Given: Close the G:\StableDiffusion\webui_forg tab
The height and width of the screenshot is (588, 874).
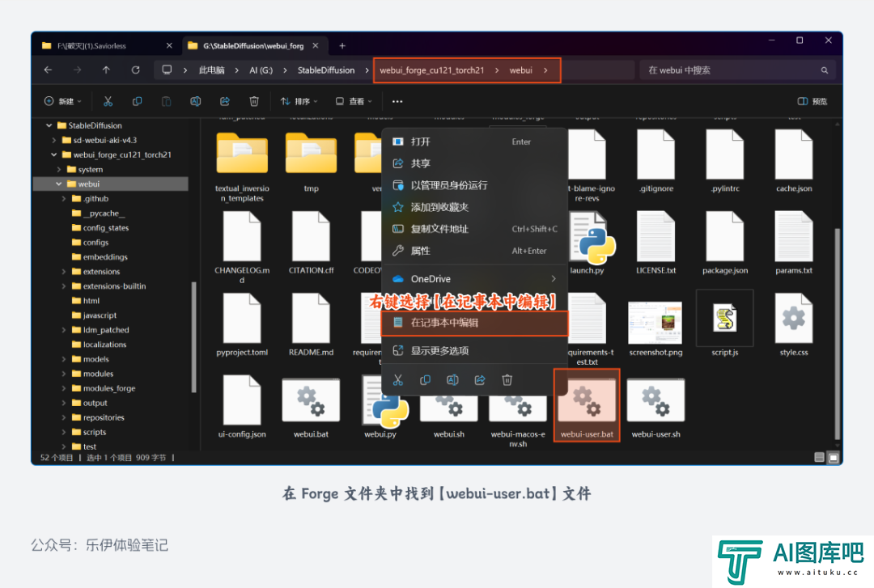Looking at the screenshot, I should click(316, 46).
